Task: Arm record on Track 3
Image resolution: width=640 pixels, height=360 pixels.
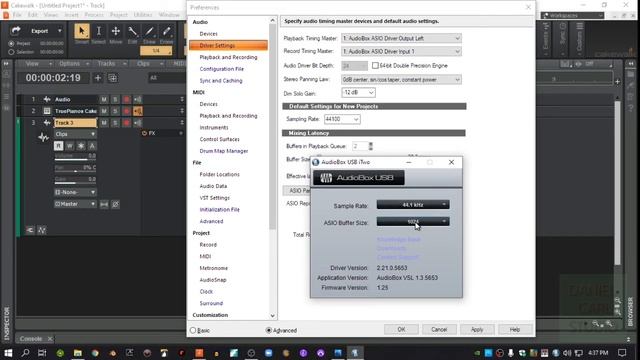Action: [127, 123]
